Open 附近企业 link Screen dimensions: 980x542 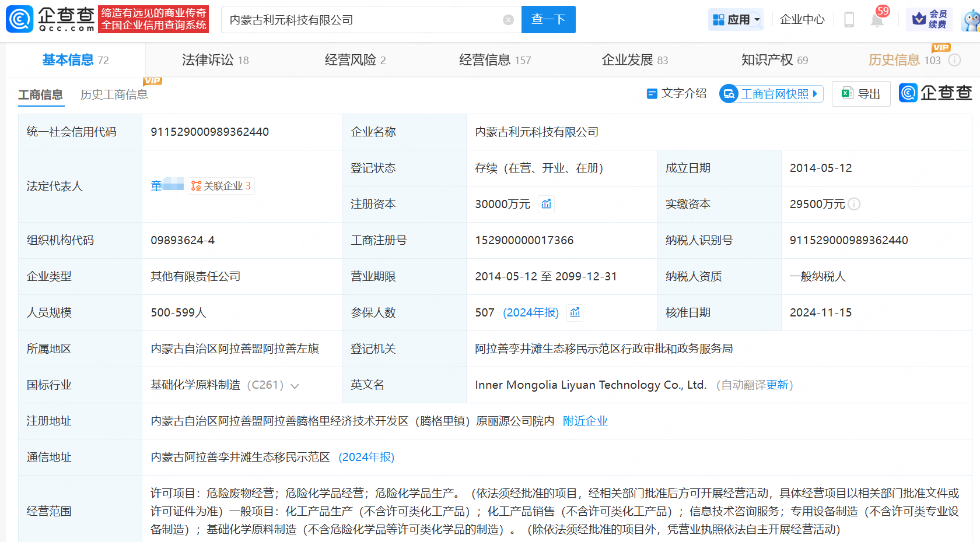coord(585,421)
